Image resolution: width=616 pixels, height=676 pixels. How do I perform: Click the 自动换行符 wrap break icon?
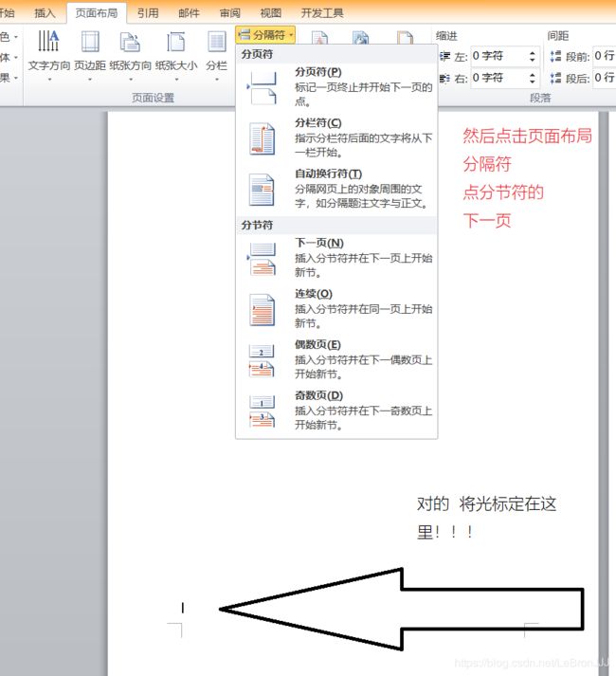pyautogui.click(x=262, y=190)
